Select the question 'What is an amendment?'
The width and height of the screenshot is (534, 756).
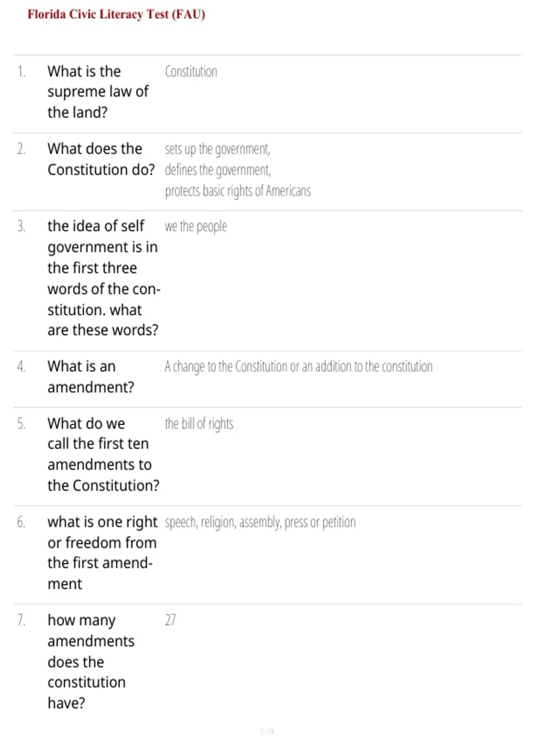click(x=91, y=377)
